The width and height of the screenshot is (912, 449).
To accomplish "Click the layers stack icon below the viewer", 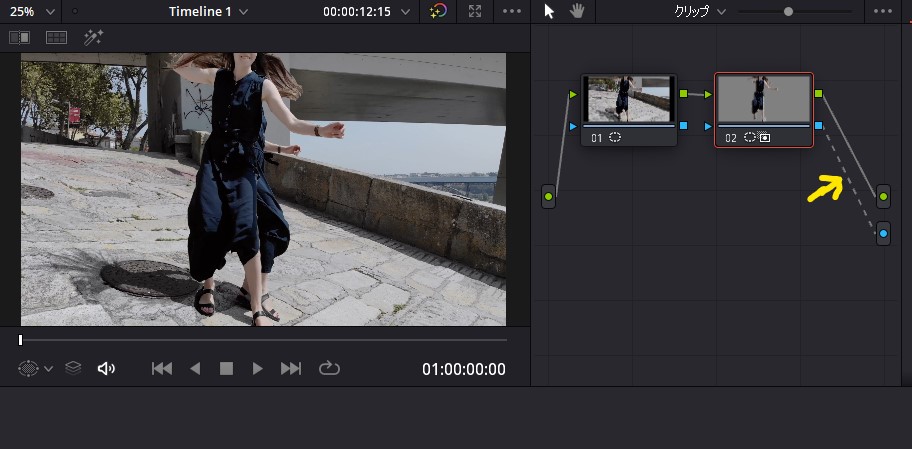I will point(73,368).
